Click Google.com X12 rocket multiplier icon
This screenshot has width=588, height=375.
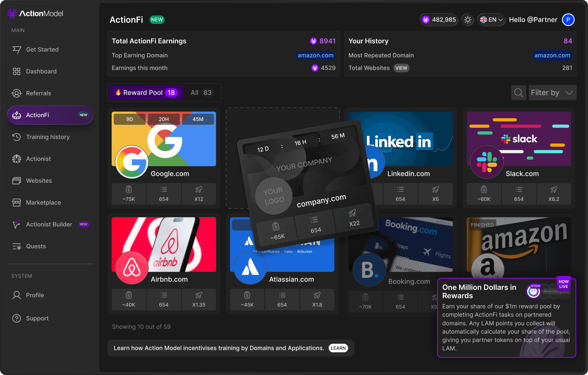(199, 190)
